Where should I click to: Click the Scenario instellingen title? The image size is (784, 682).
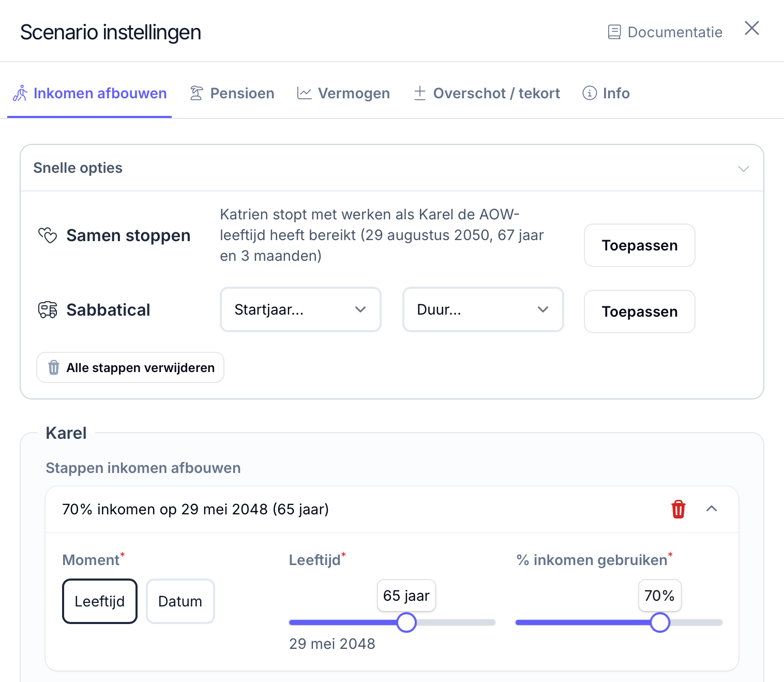111,32
